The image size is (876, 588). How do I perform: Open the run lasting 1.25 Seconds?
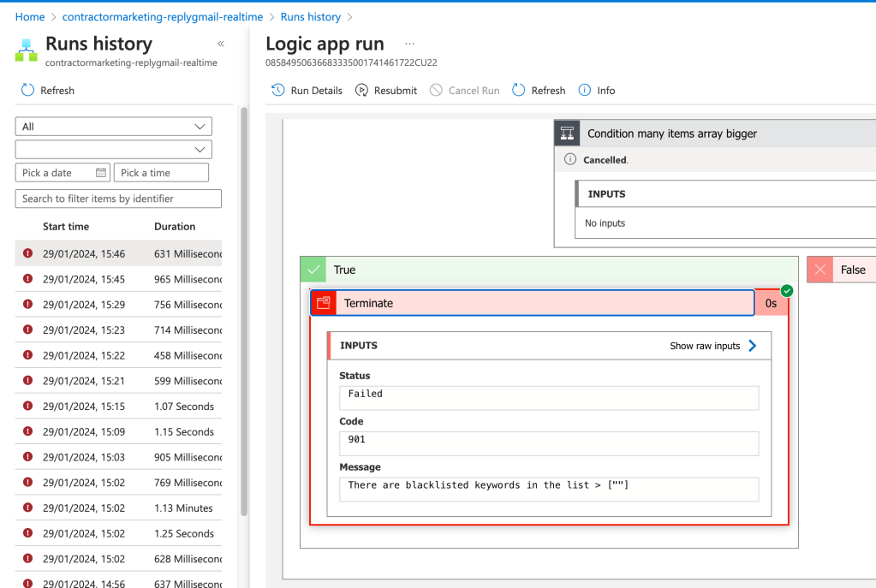pyautogui.click(x=118, y=533)
